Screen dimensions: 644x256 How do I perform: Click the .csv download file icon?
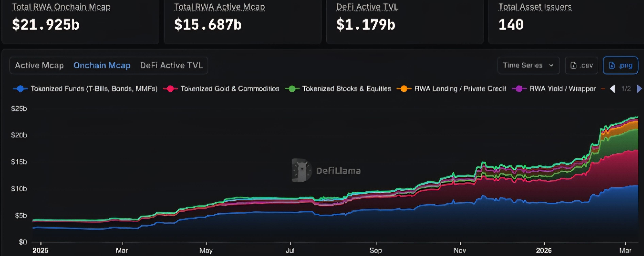click(x=574, y=66)
